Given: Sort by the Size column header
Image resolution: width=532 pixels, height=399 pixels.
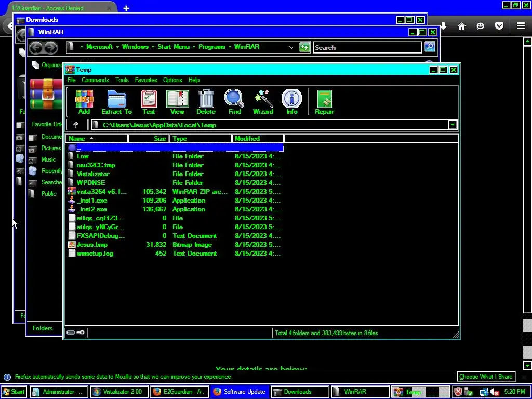Looking at the screenshot, I should pos(148,138).
